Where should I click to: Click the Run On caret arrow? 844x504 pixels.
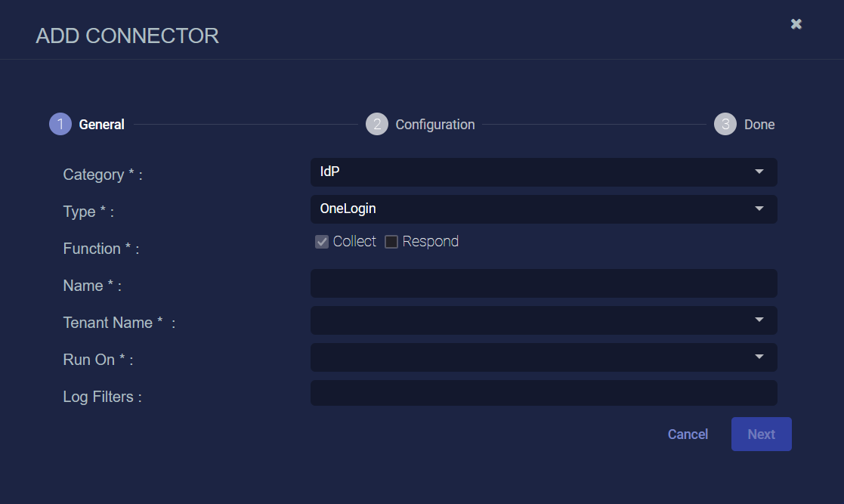[759, 357]
